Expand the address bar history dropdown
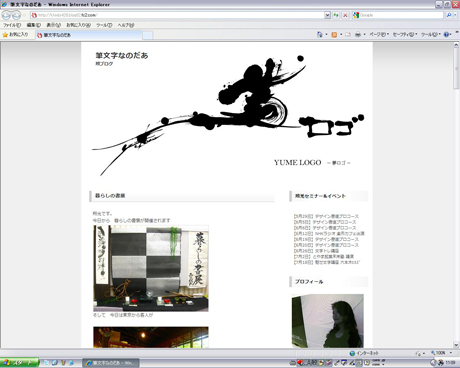 [327, 15]
